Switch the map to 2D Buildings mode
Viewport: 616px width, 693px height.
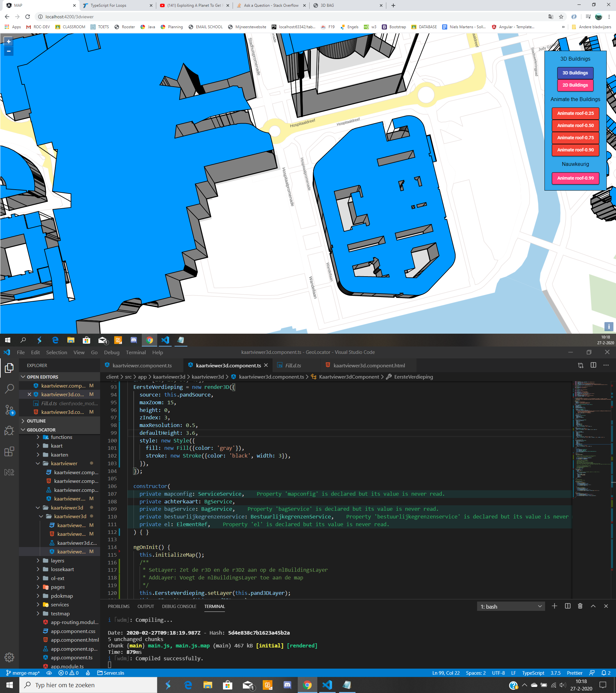point(575,85)
